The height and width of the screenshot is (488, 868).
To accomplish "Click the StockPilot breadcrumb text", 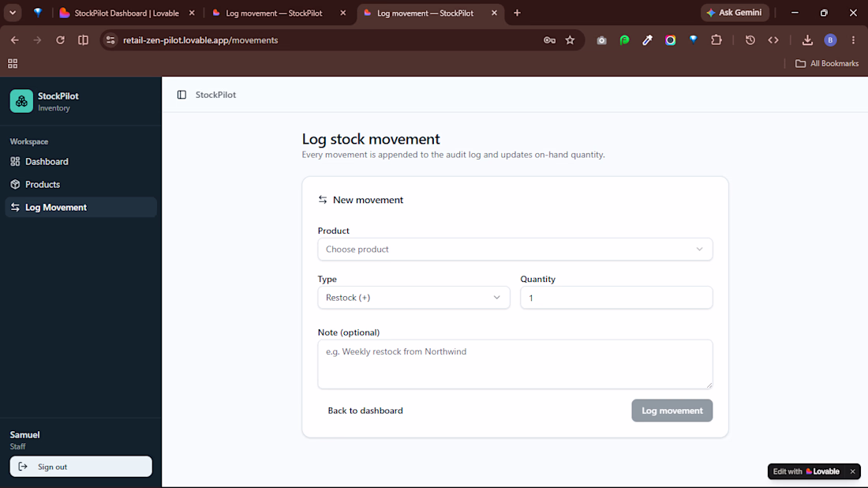I will (215, 95).
